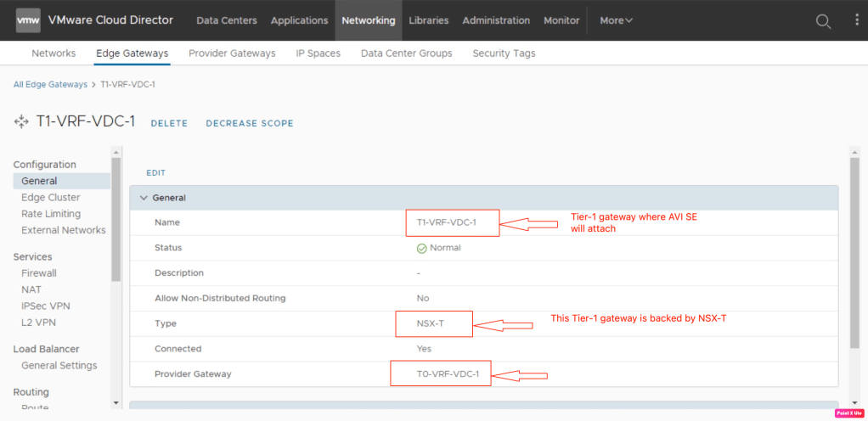
Task: Select Firewall in the Services sidebar
Action: [x=39, y=273]
